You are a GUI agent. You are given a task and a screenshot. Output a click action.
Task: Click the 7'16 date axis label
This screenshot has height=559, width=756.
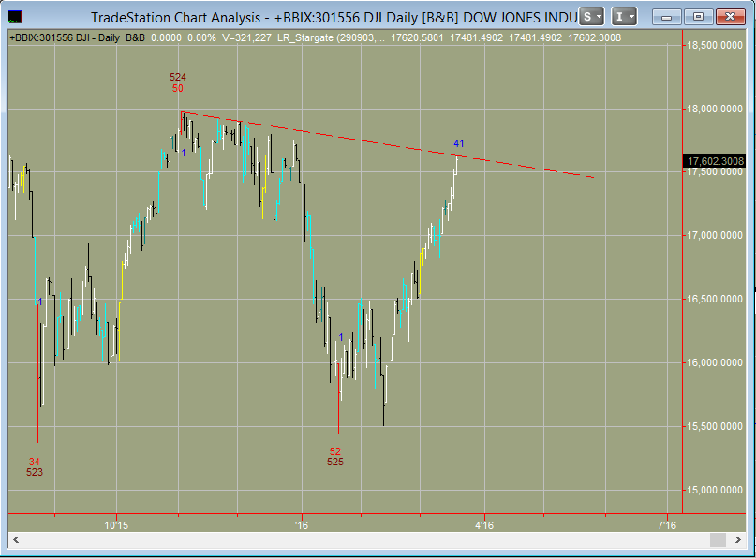pos(667,525)
